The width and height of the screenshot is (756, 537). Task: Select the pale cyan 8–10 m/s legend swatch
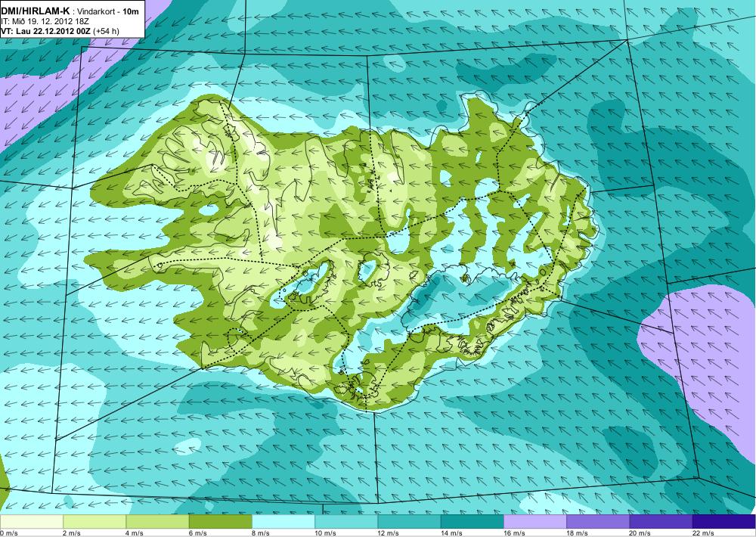pyautogui.click(x=283, y=522)
